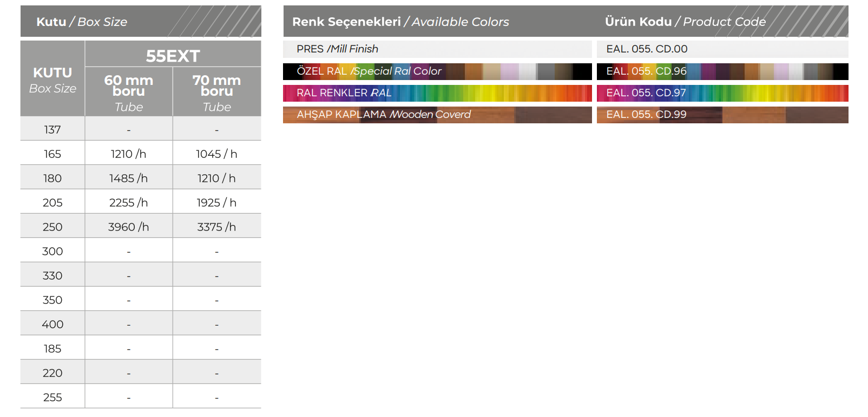Viewport: 868px width, 417px height.
Task: Select the 3960 /h table cell
Action: [x=129, y=227]
